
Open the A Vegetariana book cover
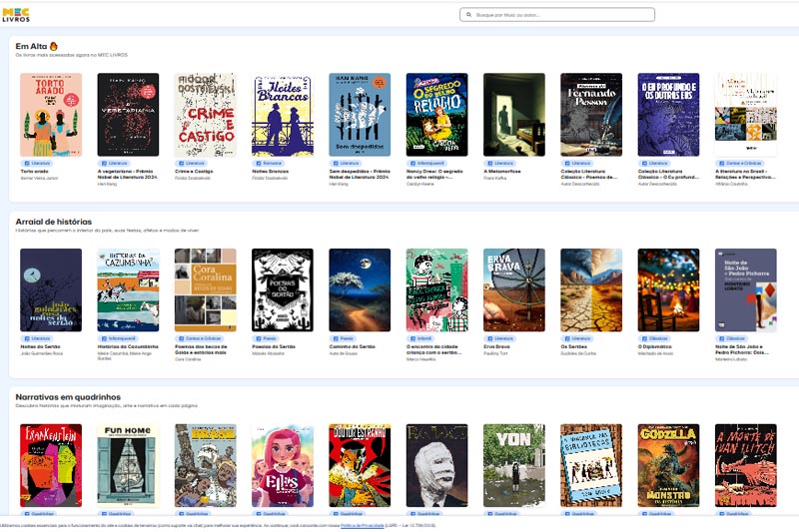click(x=128, y=115)
